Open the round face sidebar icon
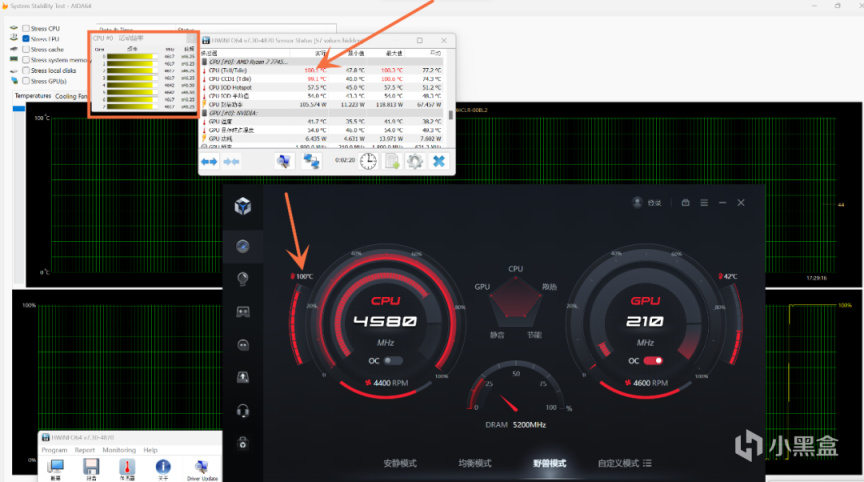 pyautogui.click(x=243, y=345)
